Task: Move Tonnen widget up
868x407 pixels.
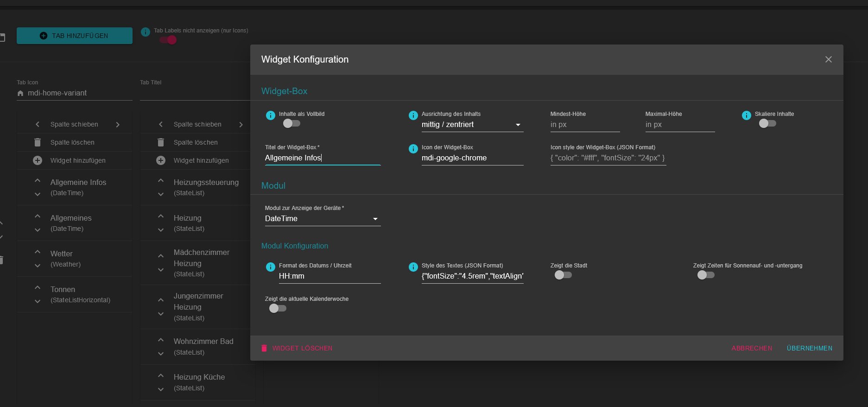Action: coord(38,287)
